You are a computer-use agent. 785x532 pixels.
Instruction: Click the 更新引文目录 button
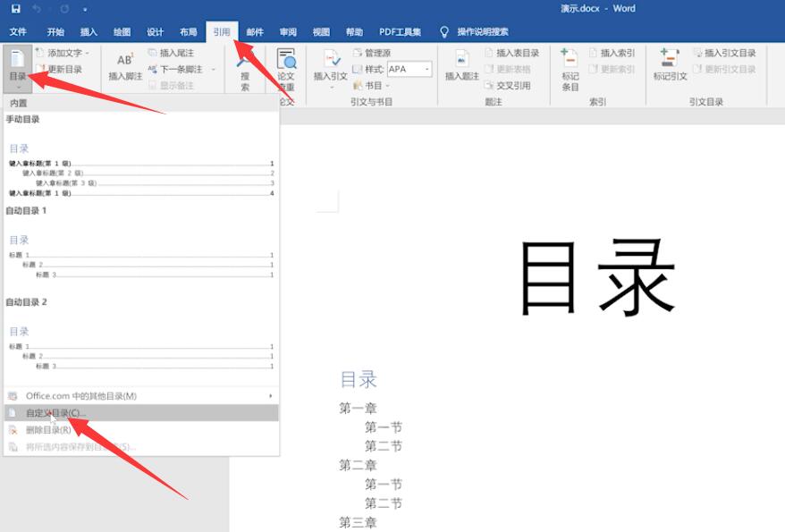(724, 69)
